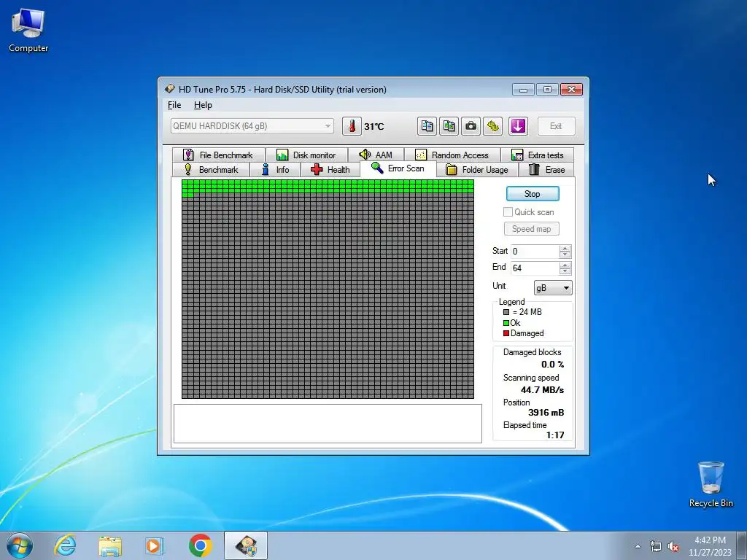The width and height of the screenshot is (747, 560).
Task: Open Windows Media Player from taskbar
Action: (x=154, y=545)
